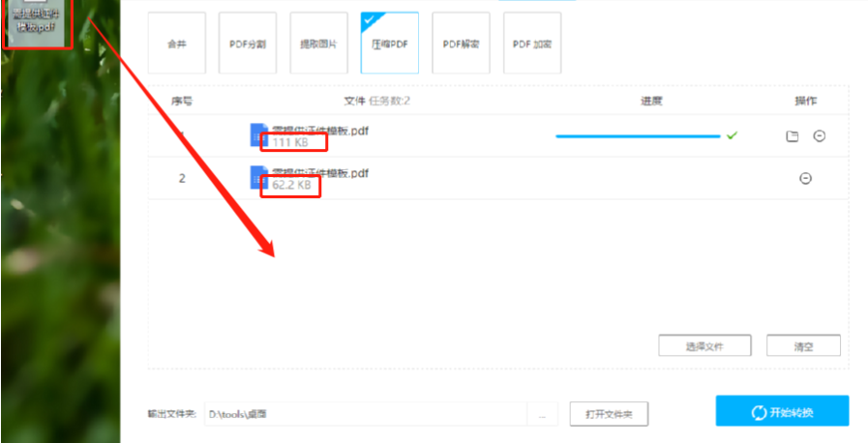Browse output folder with the ... button
This screenshot has width=868, height=443.
[x=543, y=414]
